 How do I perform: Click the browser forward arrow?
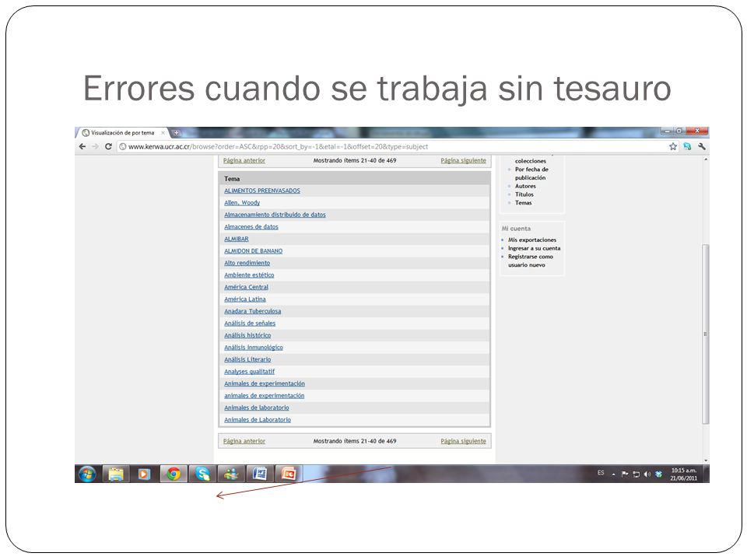(95, 147)
